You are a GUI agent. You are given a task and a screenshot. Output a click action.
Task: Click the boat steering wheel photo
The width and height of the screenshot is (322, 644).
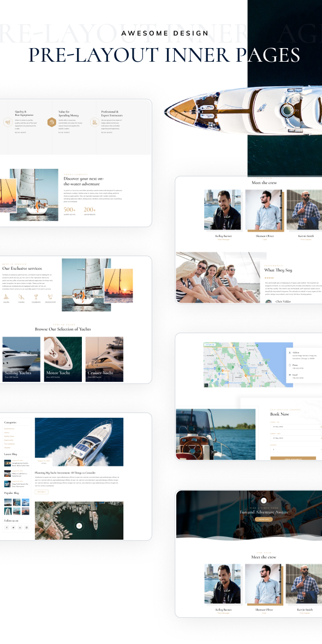pyautogui.click(x=216, y=434)
